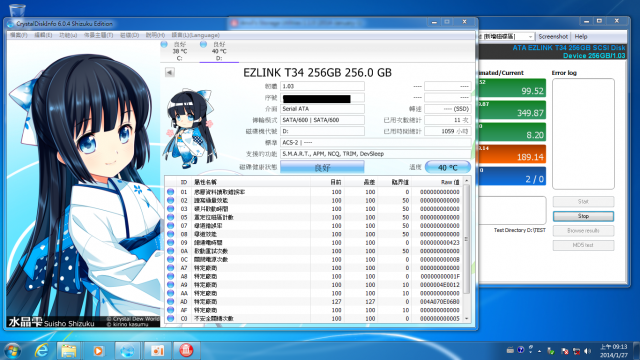Screen dimensions: 640x360
Task: Click the Raw value 004A070E06B0 in row AD
Action: coord(439,302)
